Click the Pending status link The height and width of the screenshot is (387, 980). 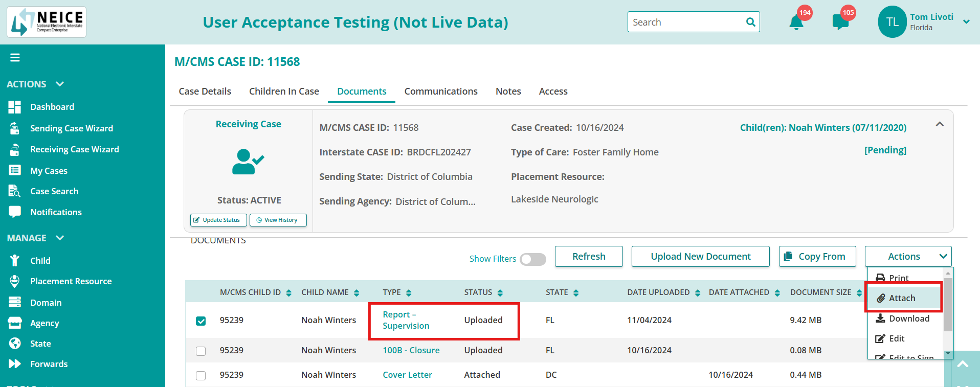click(x=885, y=150)
